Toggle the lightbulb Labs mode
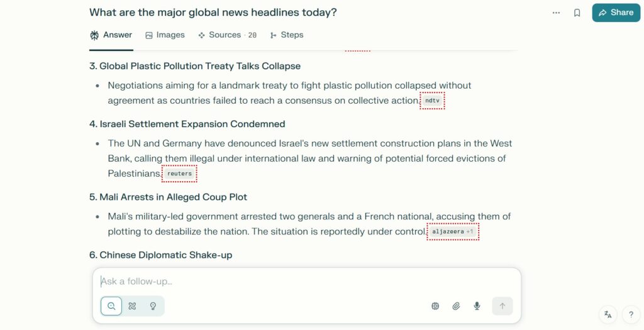Screen dimensions: 644x330 [153, 305]
